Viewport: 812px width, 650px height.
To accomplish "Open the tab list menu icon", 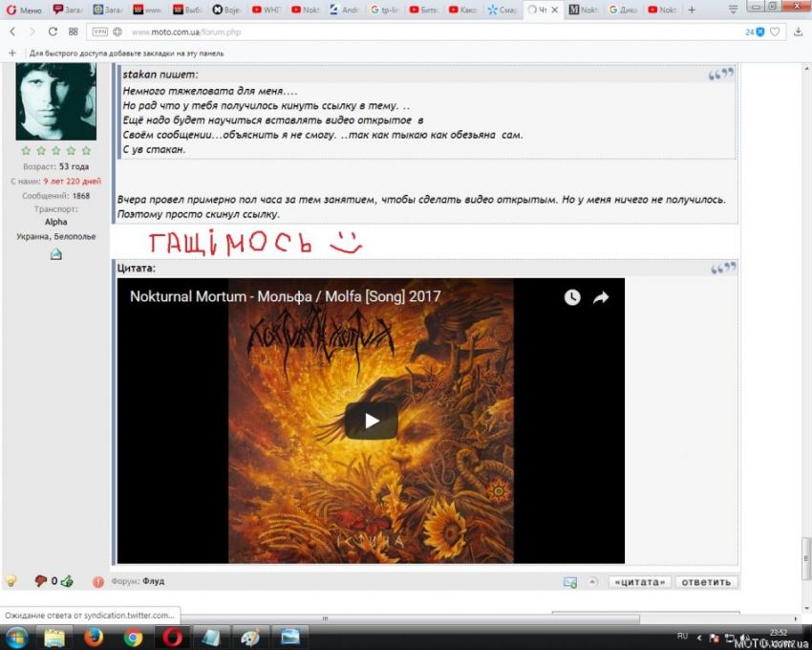I will point(733,10).
